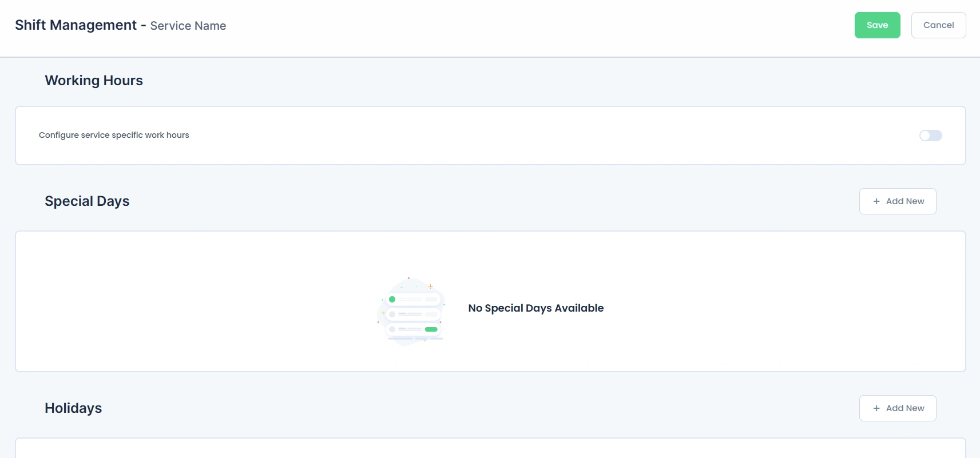Viewport: 980px width, 458px height.
Task: Enable service specific work hours toggle
Action: (x=930, y=136)
